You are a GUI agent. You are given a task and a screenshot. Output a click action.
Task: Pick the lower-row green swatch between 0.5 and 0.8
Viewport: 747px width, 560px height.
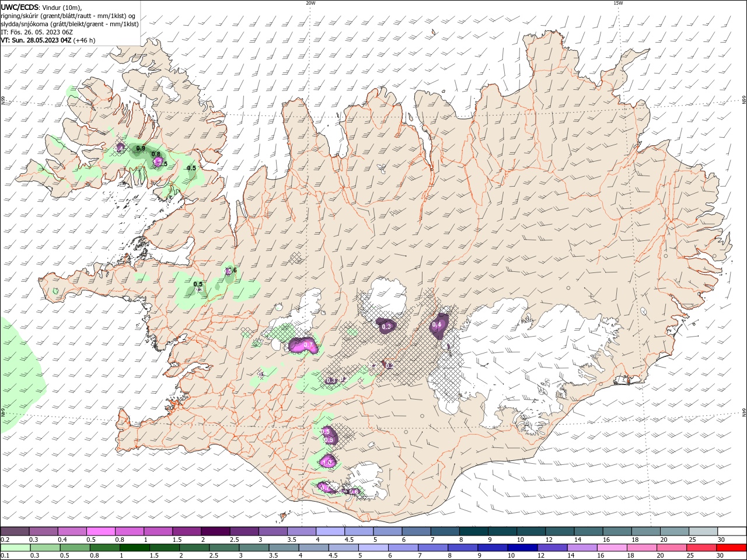pos(75,548)
